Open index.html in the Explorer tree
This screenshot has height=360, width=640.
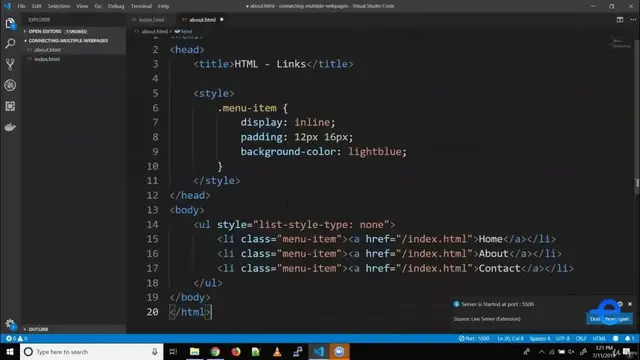47,59
